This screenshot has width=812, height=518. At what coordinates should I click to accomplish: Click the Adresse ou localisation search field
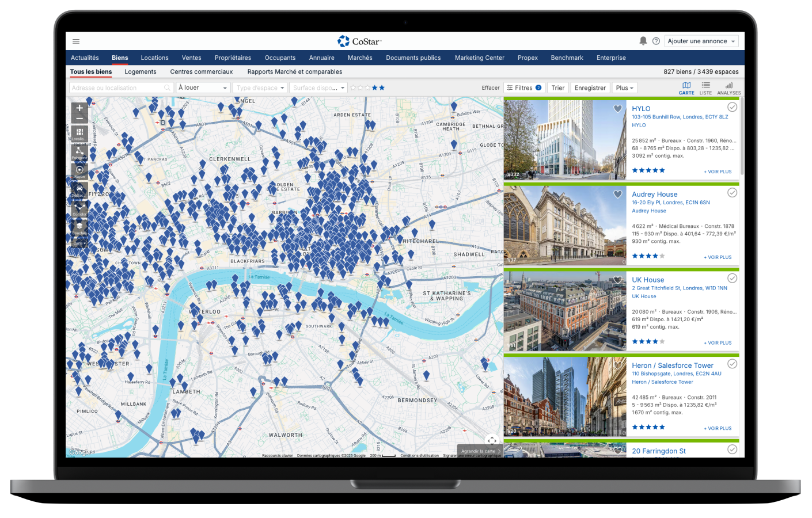coord(116,88)
